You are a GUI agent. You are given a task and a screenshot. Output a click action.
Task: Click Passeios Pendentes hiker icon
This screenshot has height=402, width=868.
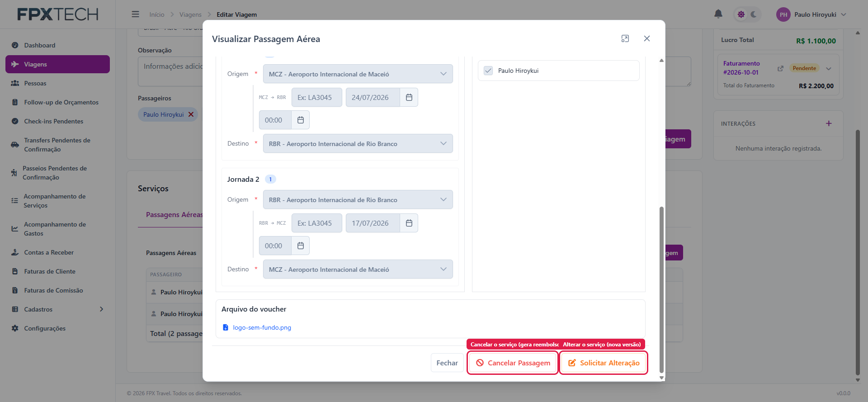click(14, 173)
